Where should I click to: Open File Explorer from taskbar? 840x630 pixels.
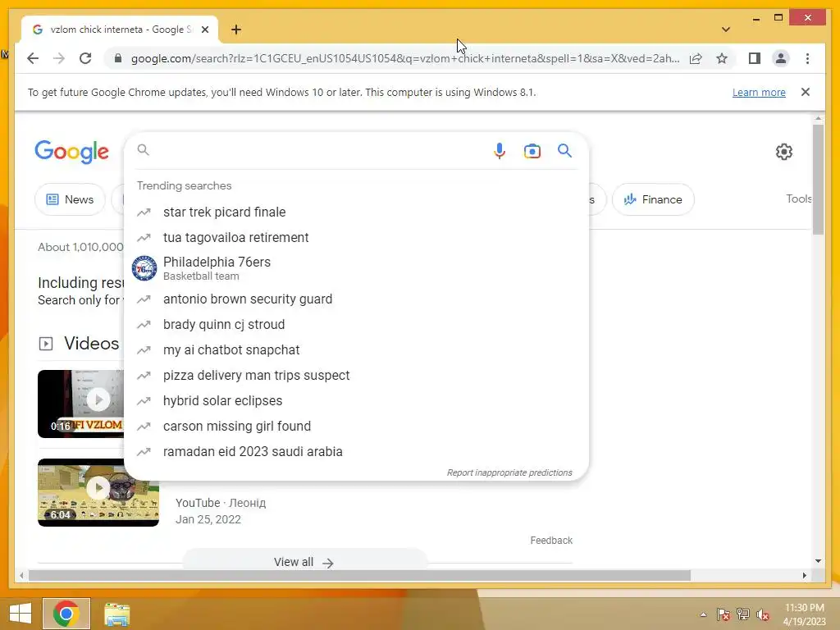[x=116, y=614]
